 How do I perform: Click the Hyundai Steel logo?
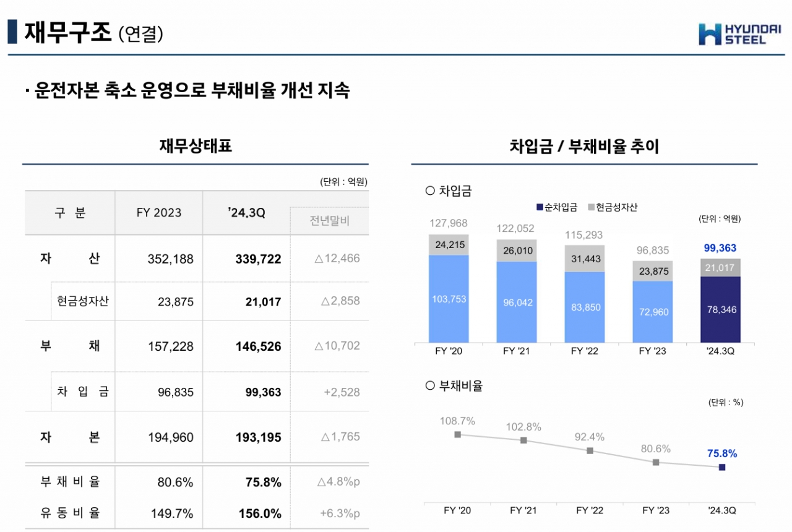pos(741,33)
